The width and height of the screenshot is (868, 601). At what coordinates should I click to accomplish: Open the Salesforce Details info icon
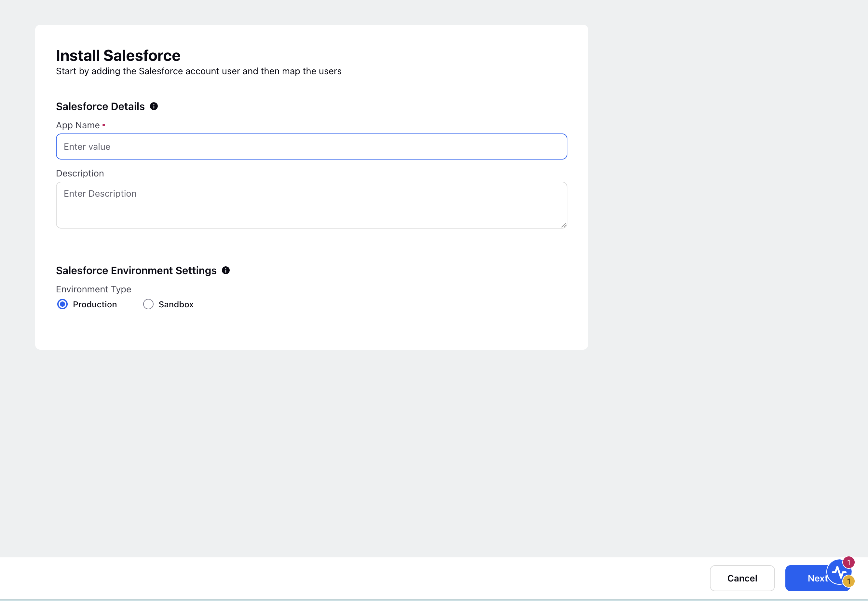[x=154, y=106]
